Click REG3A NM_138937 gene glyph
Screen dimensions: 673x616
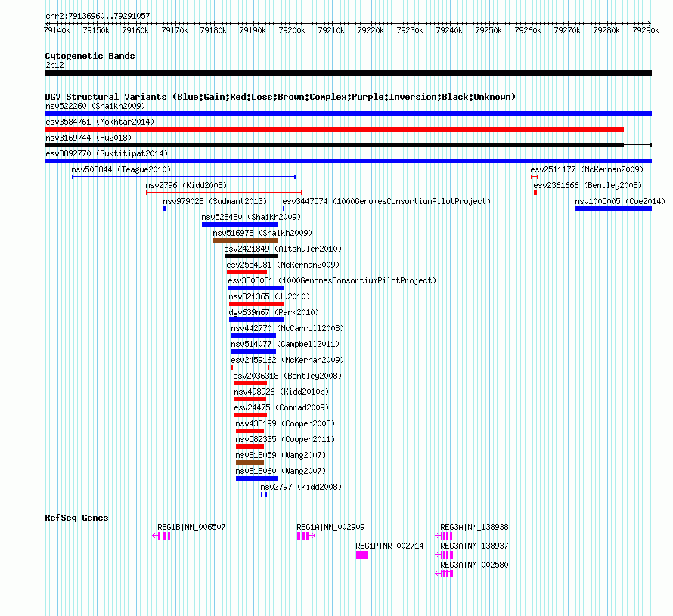pos(444,555)
